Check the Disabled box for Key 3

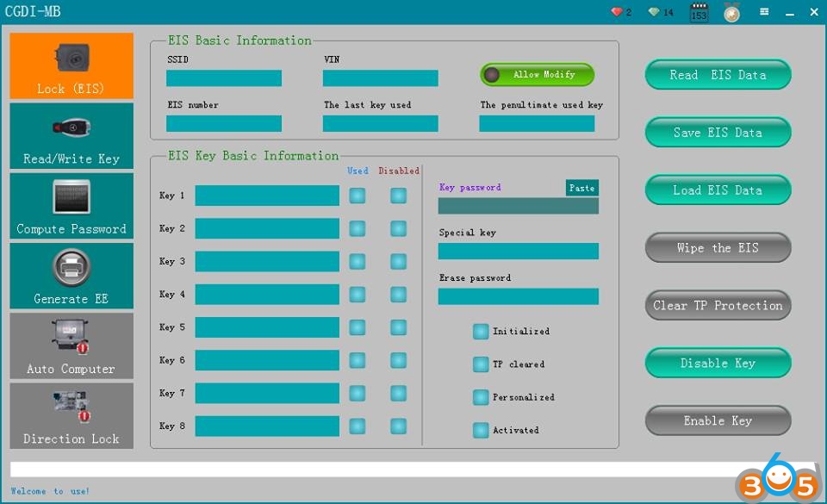pos(398,261)
